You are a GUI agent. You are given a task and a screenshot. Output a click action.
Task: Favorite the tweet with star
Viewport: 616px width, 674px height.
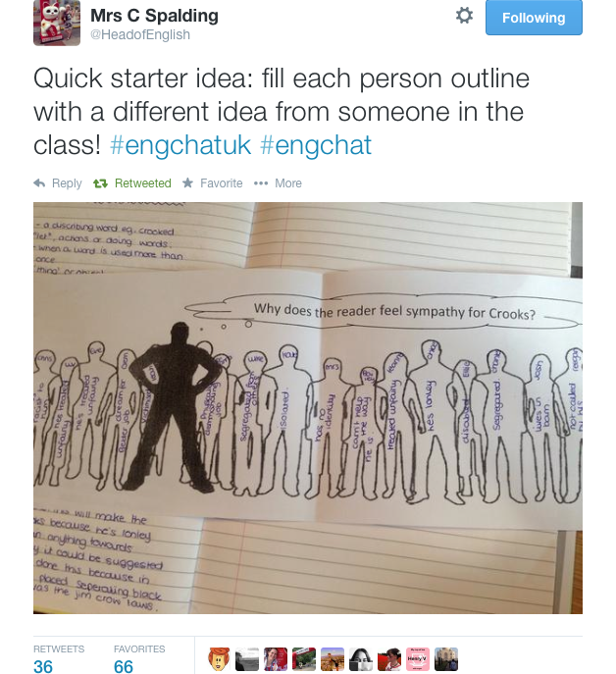(x=212, y=183)
